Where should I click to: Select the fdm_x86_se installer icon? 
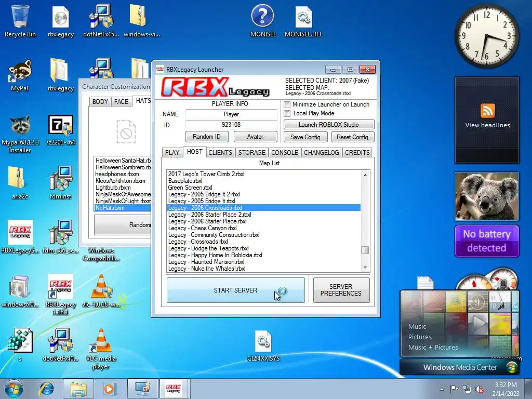(60, 237)
